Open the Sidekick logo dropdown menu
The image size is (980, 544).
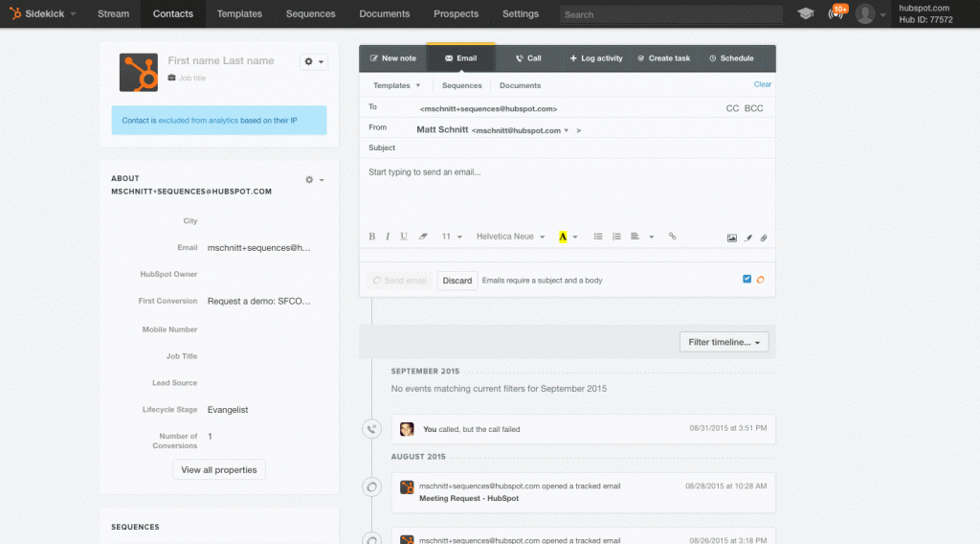point(42,13)
